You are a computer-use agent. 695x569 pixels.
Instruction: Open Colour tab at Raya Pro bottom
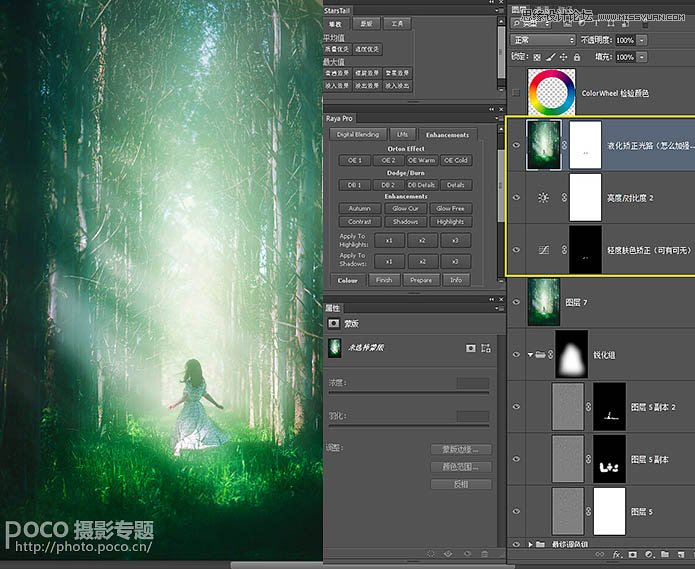click(x=348, y=280)
